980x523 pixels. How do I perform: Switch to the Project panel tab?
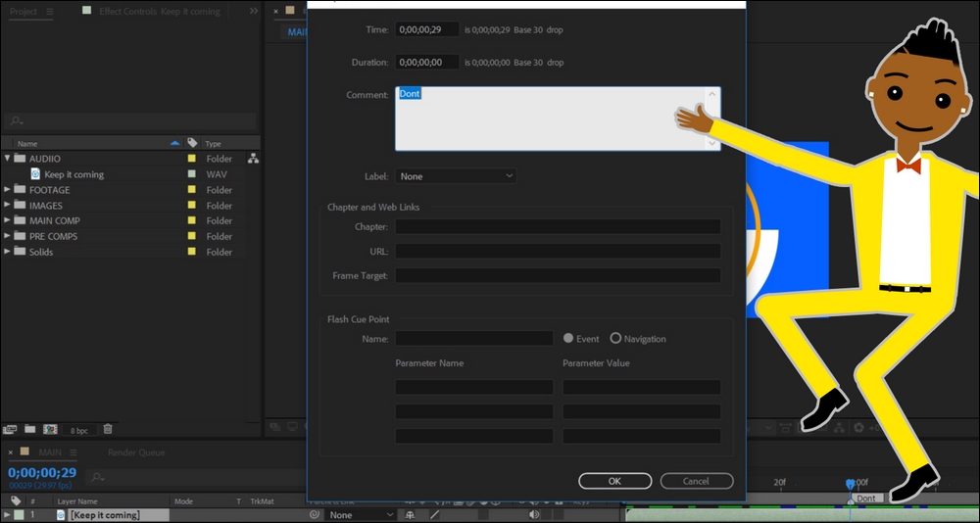click(x=24, y=11)
